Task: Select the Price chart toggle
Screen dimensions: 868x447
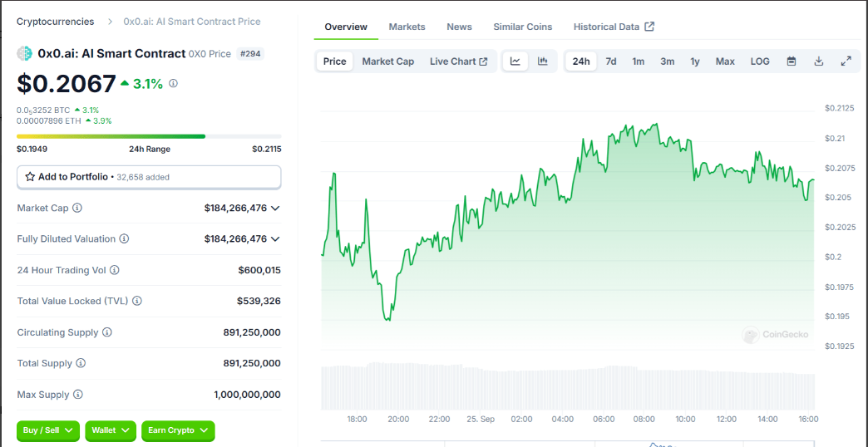Action: [335, 61]
